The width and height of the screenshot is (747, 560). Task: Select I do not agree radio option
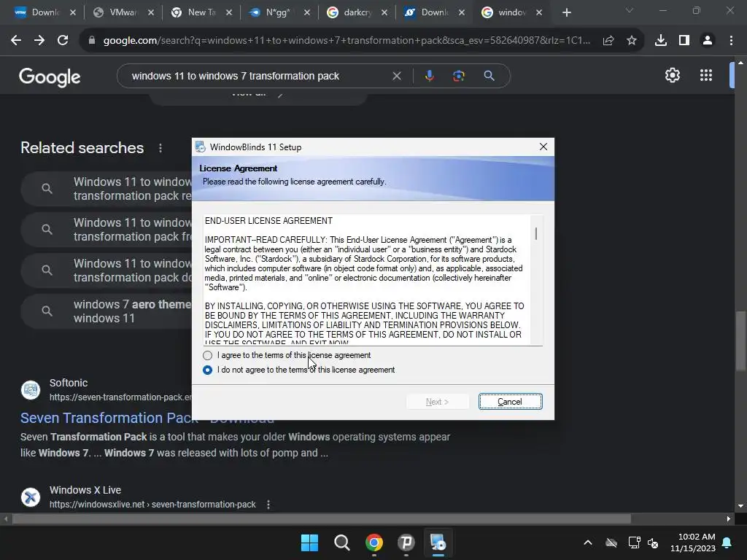pos(207,370)
